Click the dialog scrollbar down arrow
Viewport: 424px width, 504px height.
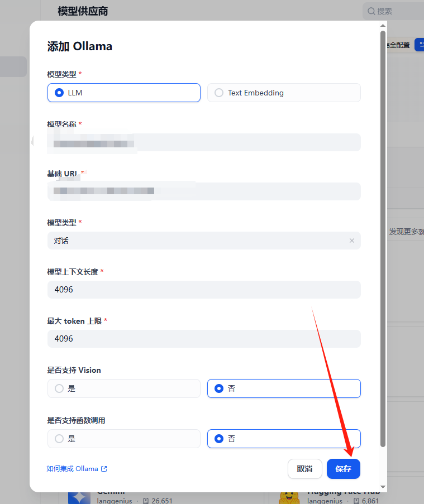tap(383, 487)
